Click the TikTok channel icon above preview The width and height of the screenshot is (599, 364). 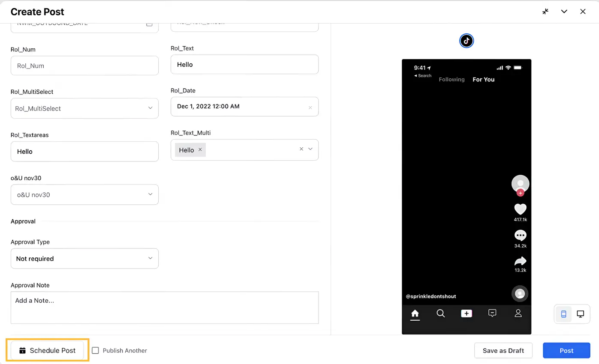point(467,41)
